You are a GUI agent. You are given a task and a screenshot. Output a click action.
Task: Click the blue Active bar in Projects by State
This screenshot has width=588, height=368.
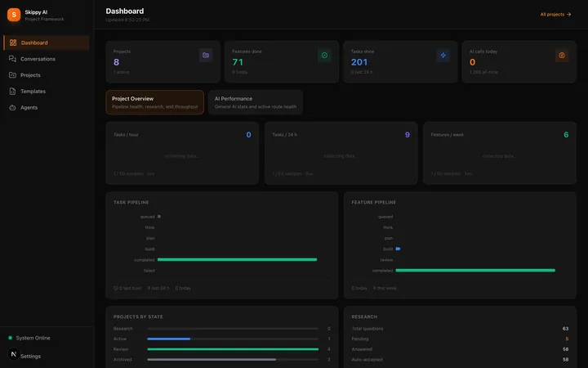169,339
